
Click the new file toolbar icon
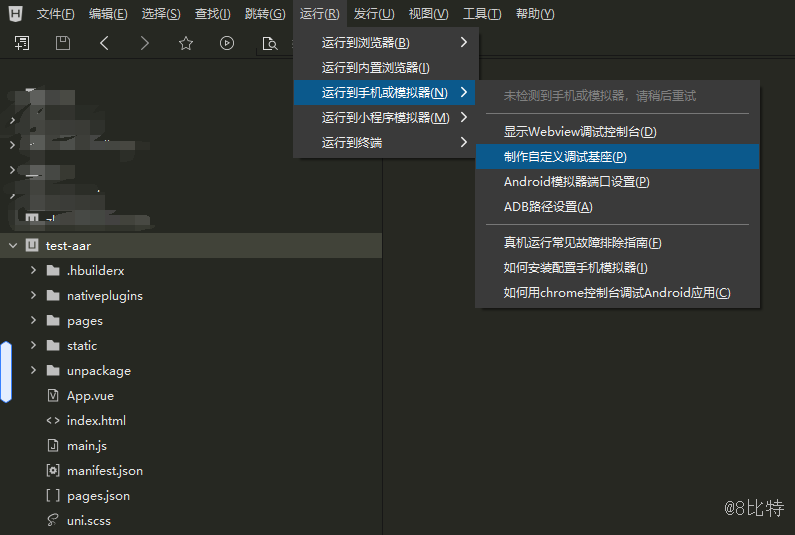22,43
